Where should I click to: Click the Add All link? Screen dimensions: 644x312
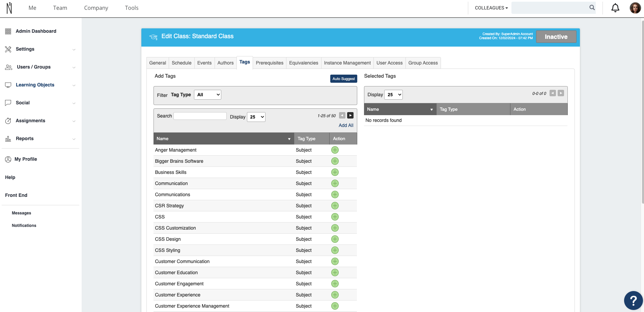pos(346,125)
